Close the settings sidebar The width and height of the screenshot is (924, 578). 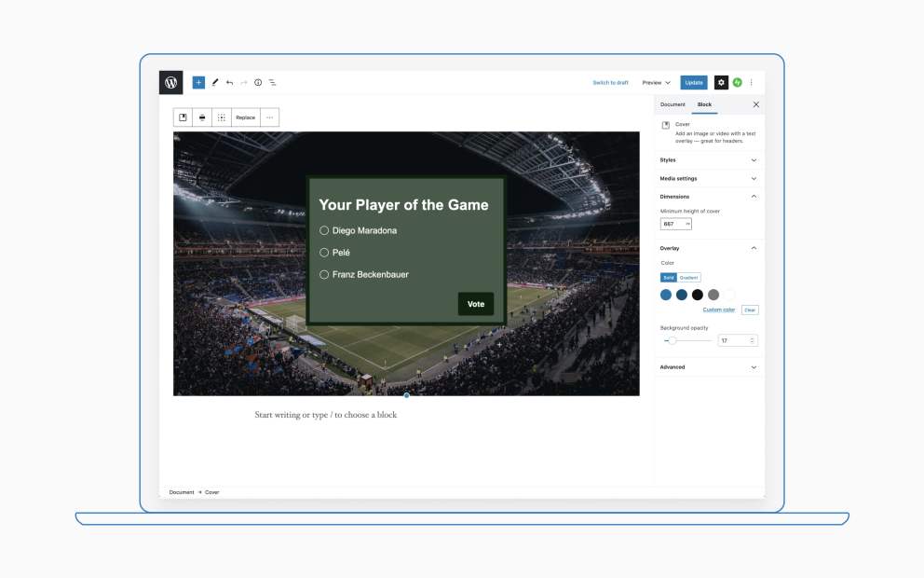756,104
